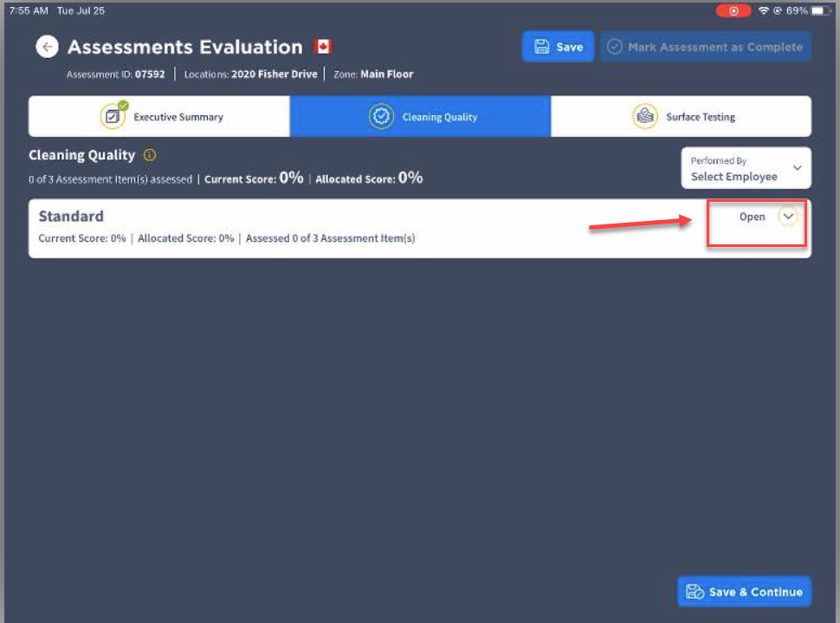Click the Open label in Standard row
The height and width of the screenshot is (623, 840).
click(x=752, y=217)
